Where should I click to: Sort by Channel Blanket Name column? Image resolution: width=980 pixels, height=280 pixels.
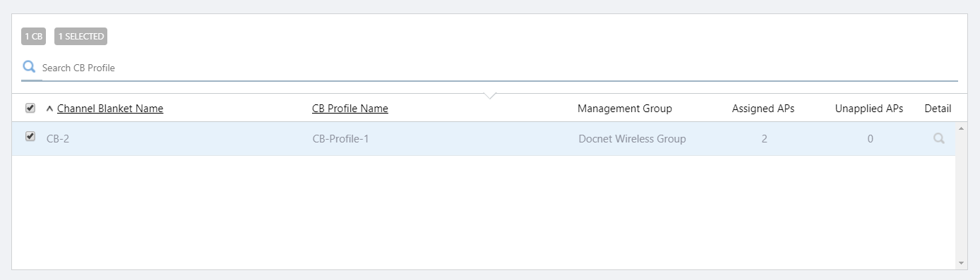point(110,109)
